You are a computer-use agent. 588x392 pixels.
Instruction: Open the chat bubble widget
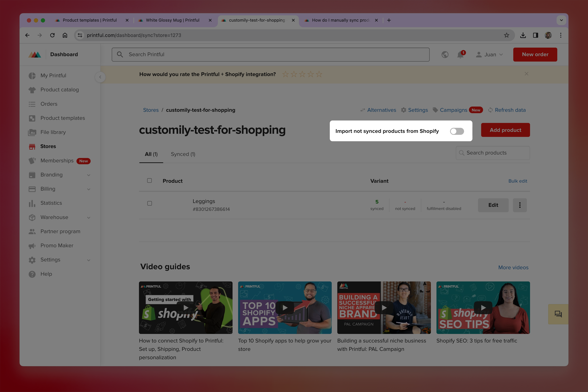point(558,314)
